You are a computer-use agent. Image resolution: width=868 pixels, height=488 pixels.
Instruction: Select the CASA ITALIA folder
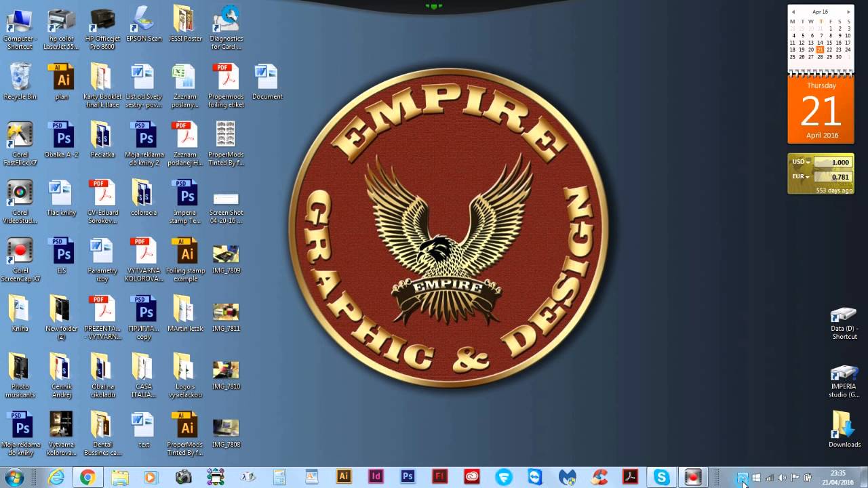[x=144, y=375]
